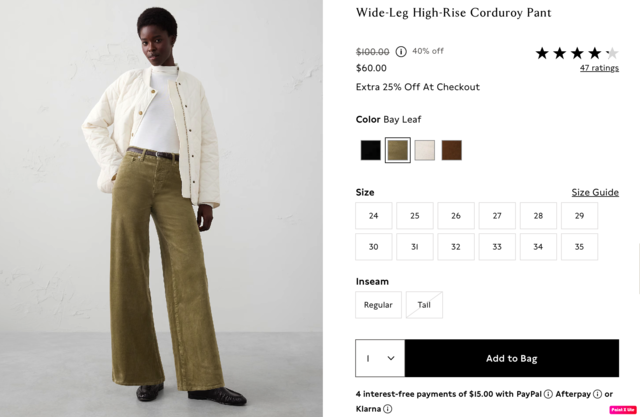640x417 pixels.
Task: View the 47 ratings link
Action: pyautogui.click(x=599, y=68)
